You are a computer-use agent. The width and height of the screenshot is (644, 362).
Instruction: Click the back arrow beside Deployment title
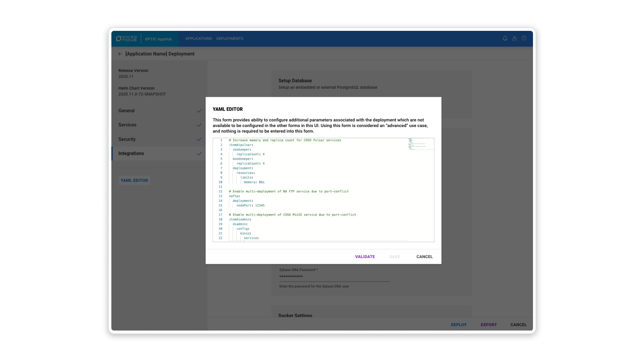[x=120, y=54]
